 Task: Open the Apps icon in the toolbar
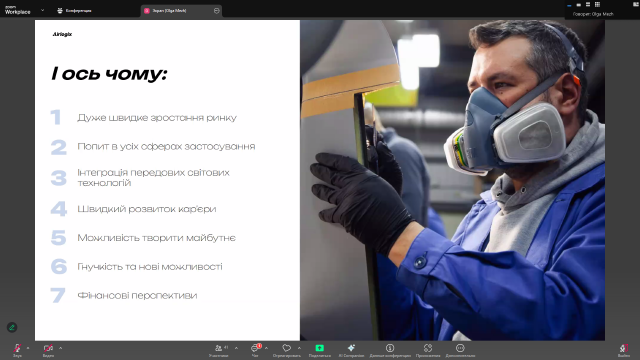(428, 348)
